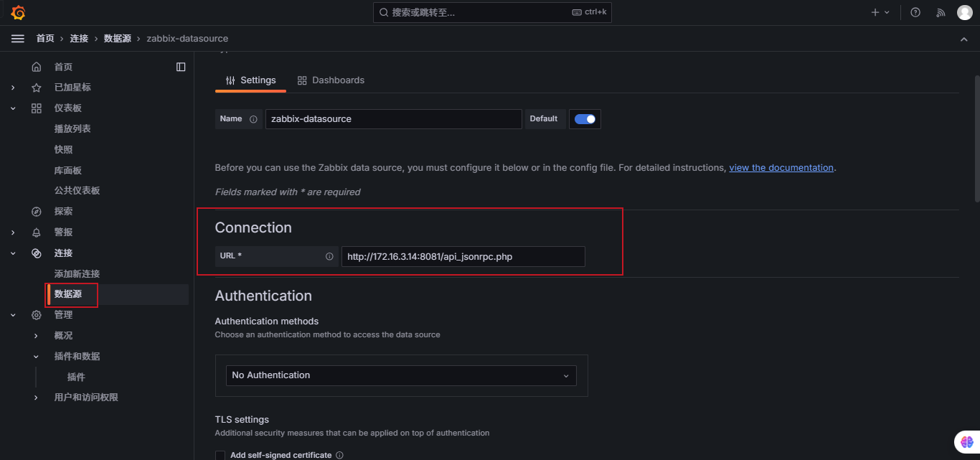Open the hamburger navigation menu
This screenshot has width=980, height=460.
tap(18, 39)
